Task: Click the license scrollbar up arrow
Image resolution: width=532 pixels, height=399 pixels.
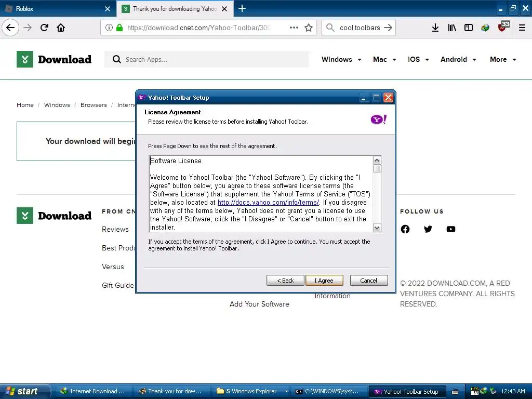Action: coord(377,160)
